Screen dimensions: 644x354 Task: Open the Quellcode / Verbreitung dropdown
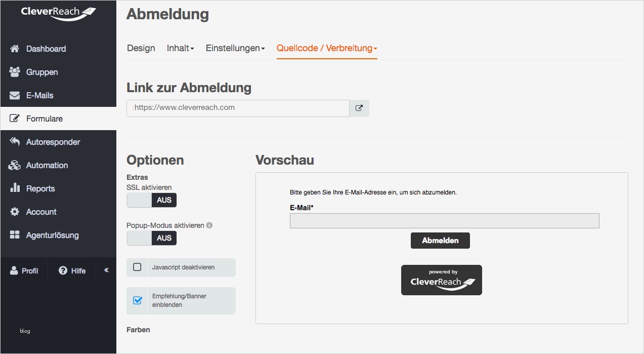point(327,48)
